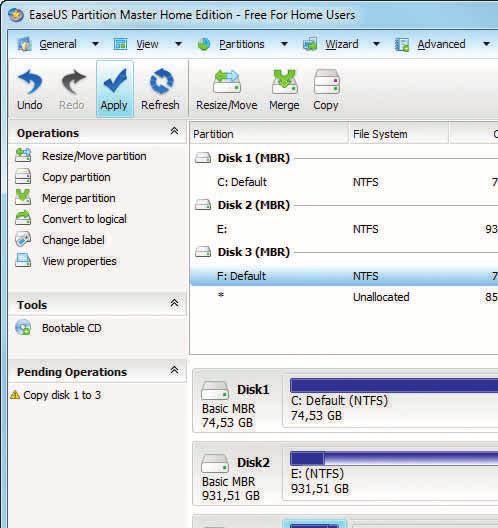Click the Disk 3 (MBR) group heading

tap(254, 252)
